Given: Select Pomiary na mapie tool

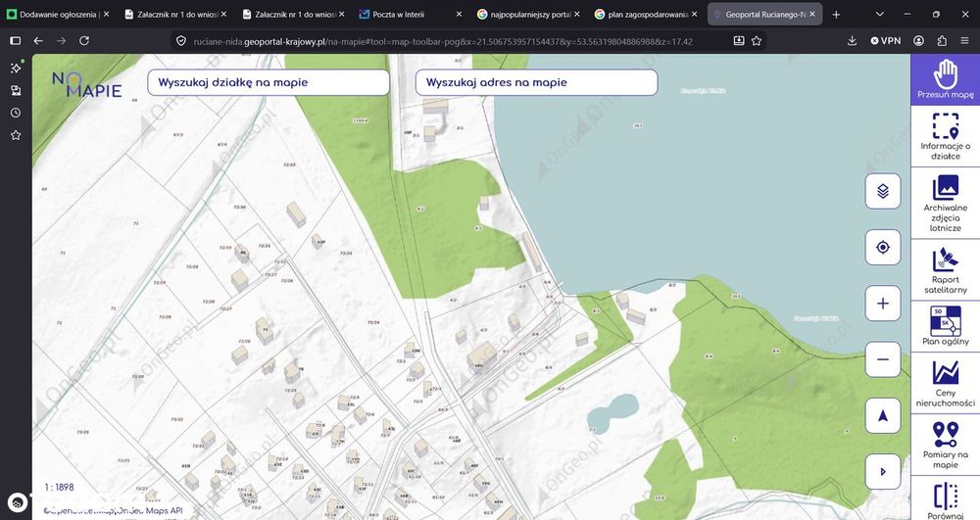Looking at the screenshot, I should (945, 445).
